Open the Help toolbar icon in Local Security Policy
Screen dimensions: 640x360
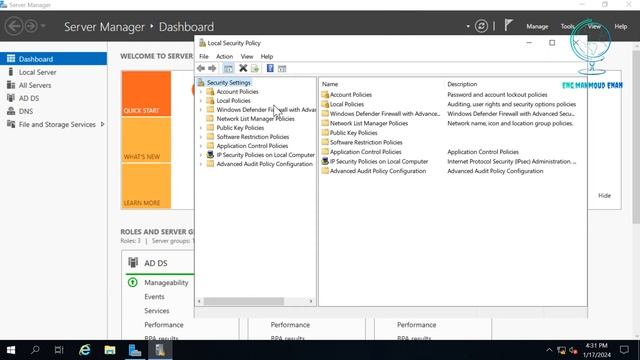[x=270, y=68]
